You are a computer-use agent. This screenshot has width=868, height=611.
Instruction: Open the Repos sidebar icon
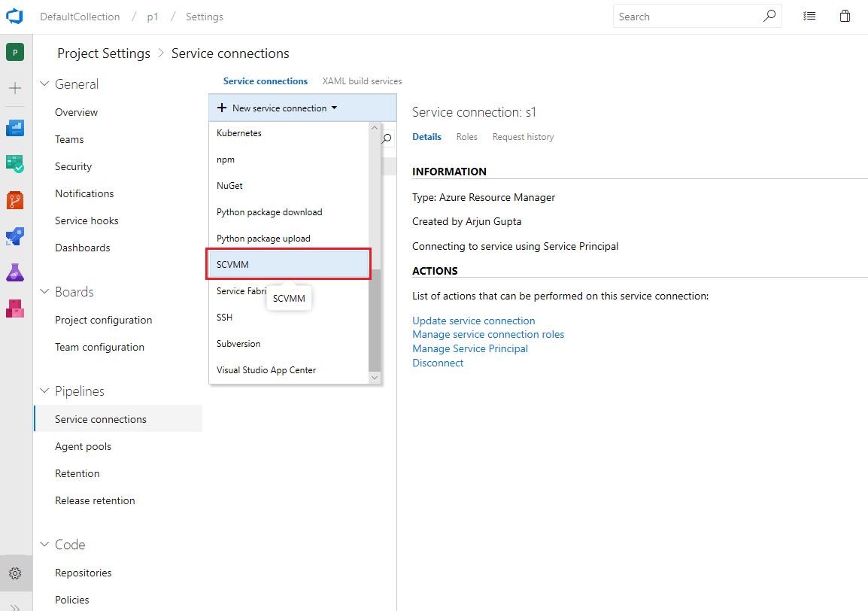15,200
